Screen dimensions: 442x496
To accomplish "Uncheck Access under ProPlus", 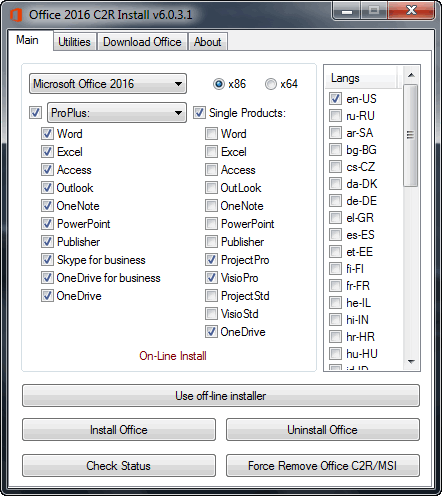I will (47, 170).
